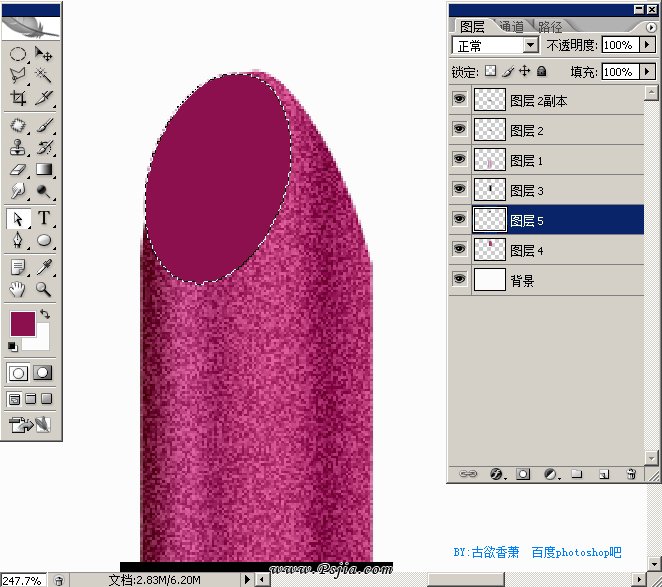
Task: Select the Polygonal Lasso tool
Action: coord(18,76)
